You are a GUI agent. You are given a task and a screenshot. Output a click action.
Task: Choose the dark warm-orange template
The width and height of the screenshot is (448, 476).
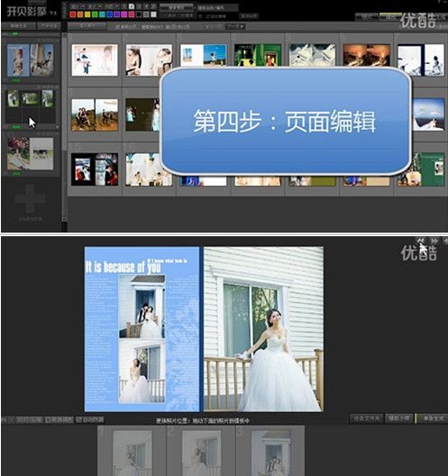click(x=367, y=55)
